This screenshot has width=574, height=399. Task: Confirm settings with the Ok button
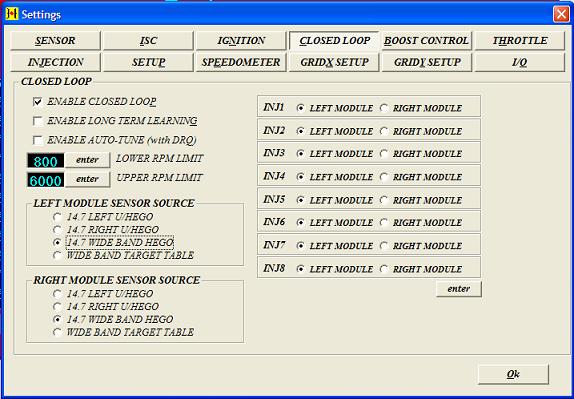(513, 374)
